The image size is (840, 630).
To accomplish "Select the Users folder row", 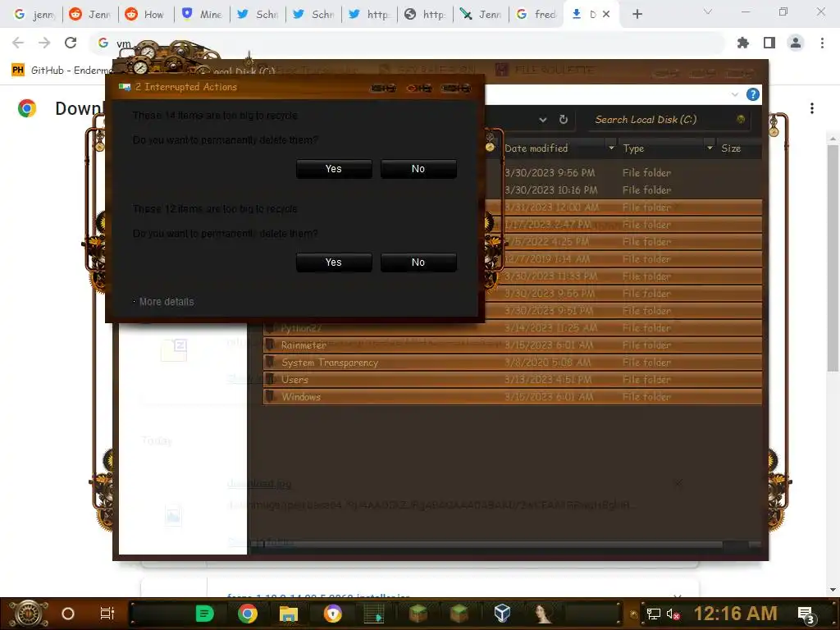I will click(512, 379).
